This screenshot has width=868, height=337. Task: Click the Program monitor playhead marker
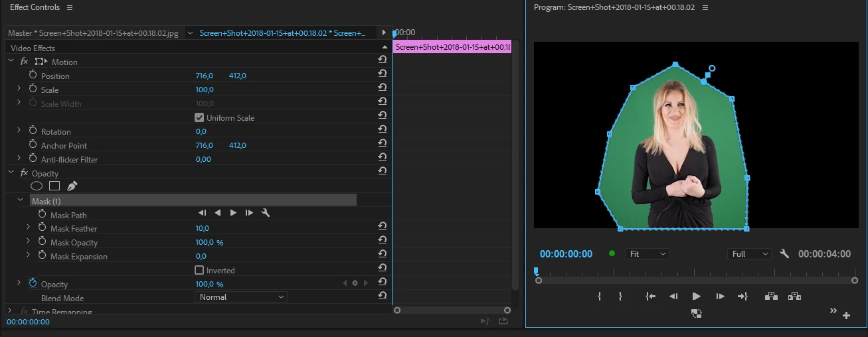coord(536,271)
